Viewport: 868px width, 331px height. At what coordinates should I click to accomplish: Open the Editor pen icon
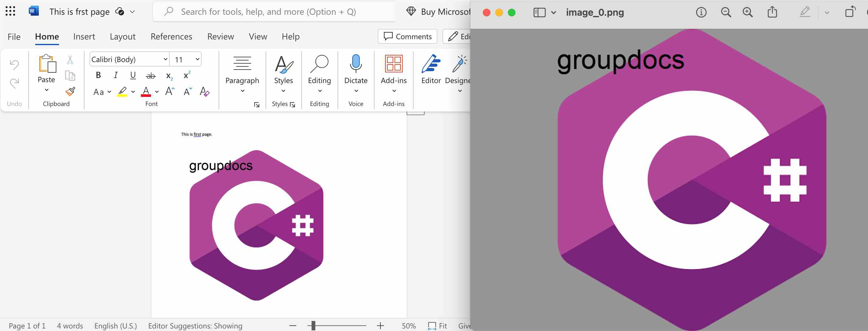click(431, 64)
